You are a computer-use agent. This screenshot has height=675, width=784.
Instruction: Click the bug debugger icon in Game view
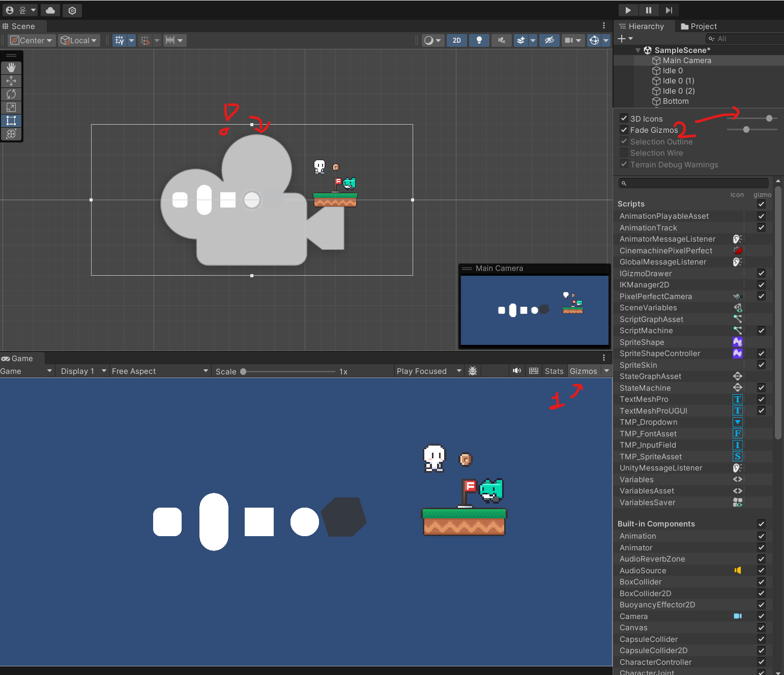click(473, 371)
